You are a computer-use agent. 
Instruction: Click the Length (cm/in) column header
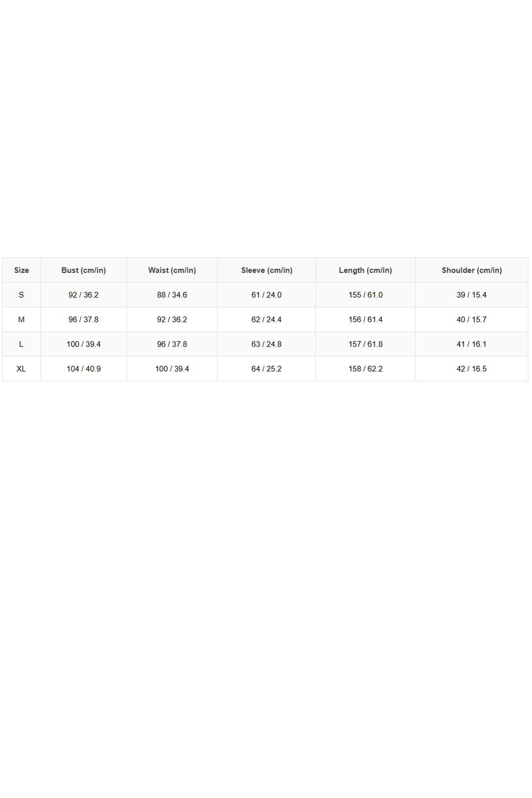point(365,270)
